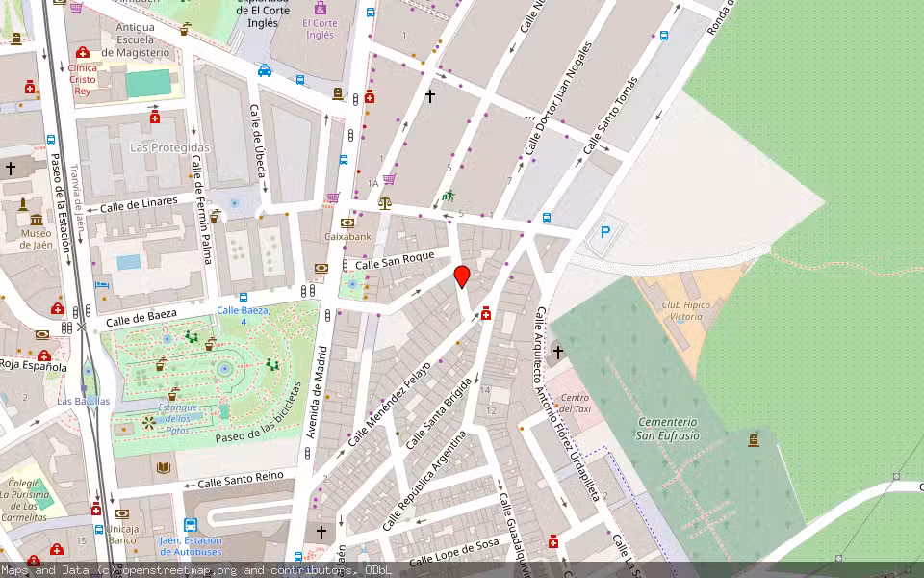Click the Unicaja Banco bank icon
924x578 pixels.
coord(122,513)
